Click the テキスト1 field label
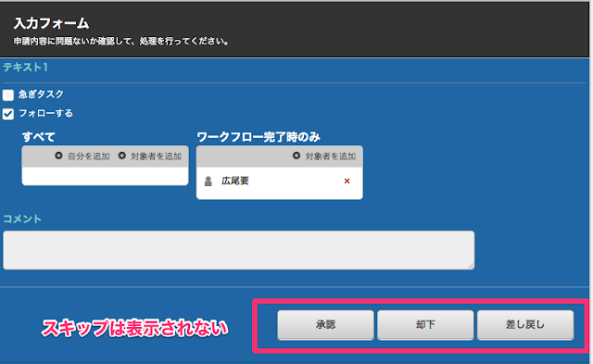Screen dimensions: 593x364 26,68
